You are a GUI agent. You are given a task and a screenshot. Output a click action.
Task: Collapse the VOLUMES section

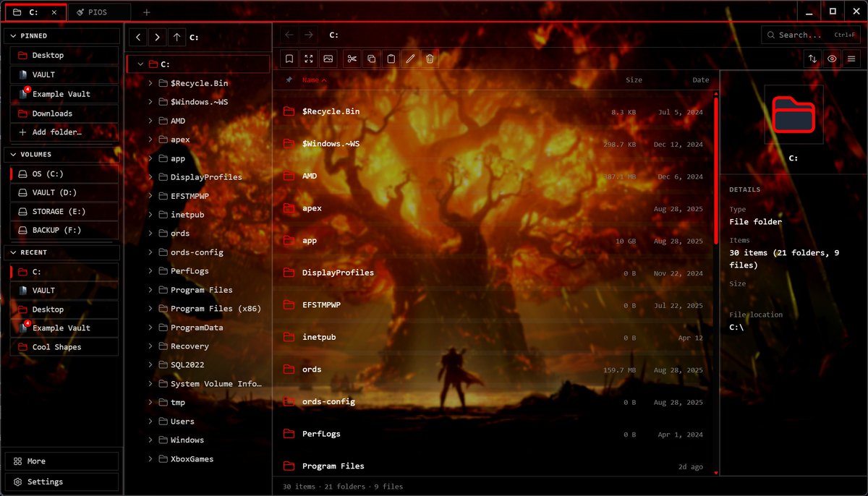coord(62,154)
